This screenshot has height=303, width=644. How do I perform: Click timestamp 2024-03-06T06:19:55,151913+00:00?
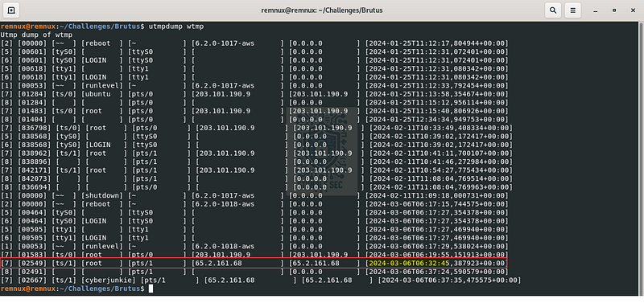(436, 255)
